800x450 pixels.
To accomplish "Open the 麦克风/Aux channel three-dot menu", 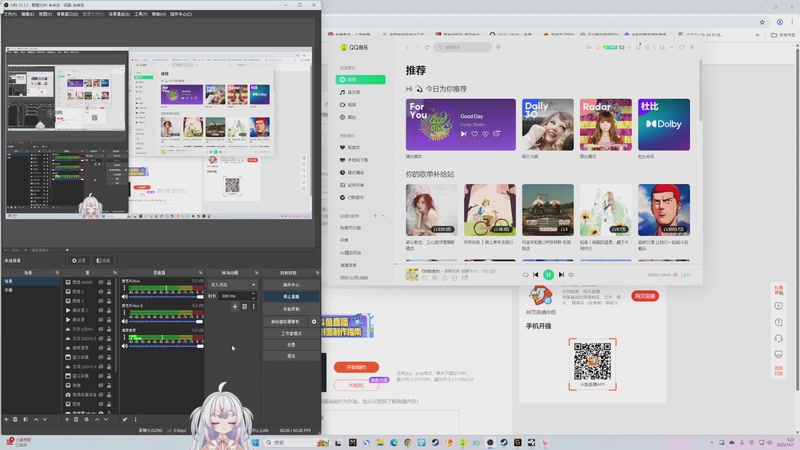I will (124, 287).
